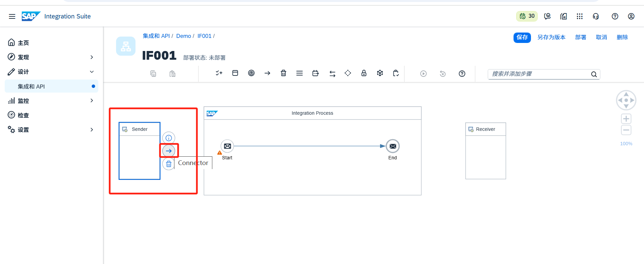This screenshot has height=264, width=644.
Task: Expand the 设置 chevron
Action: coord(92,130)
